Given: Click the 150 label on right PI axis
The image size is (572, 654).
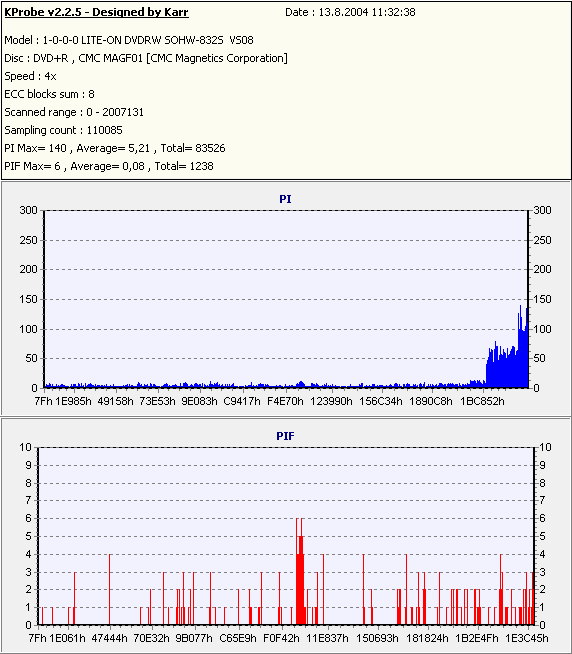Looking at the screenshot, I should 542,299.
